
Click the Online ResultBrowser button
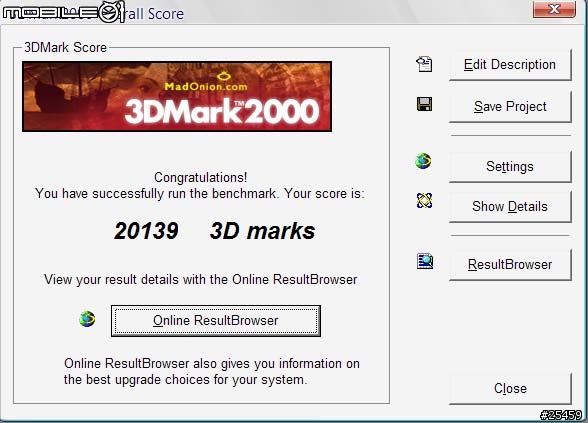coord(216,321)
